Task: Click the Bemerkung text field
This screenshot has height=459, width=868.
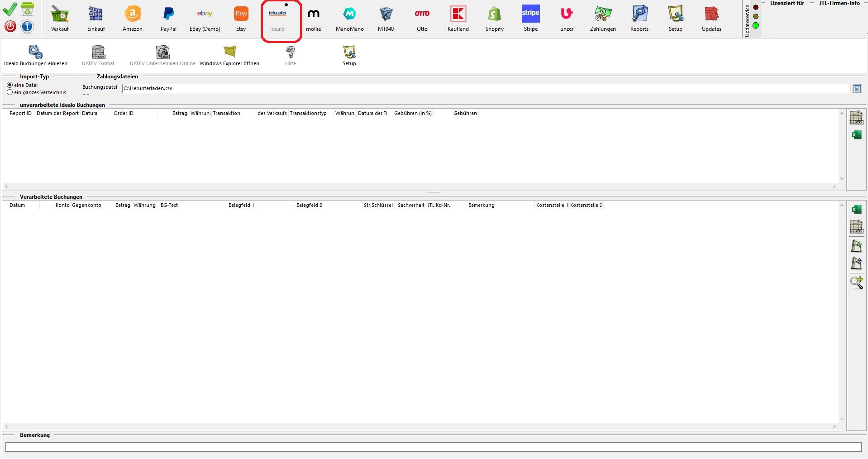Action: pos(433,447)
